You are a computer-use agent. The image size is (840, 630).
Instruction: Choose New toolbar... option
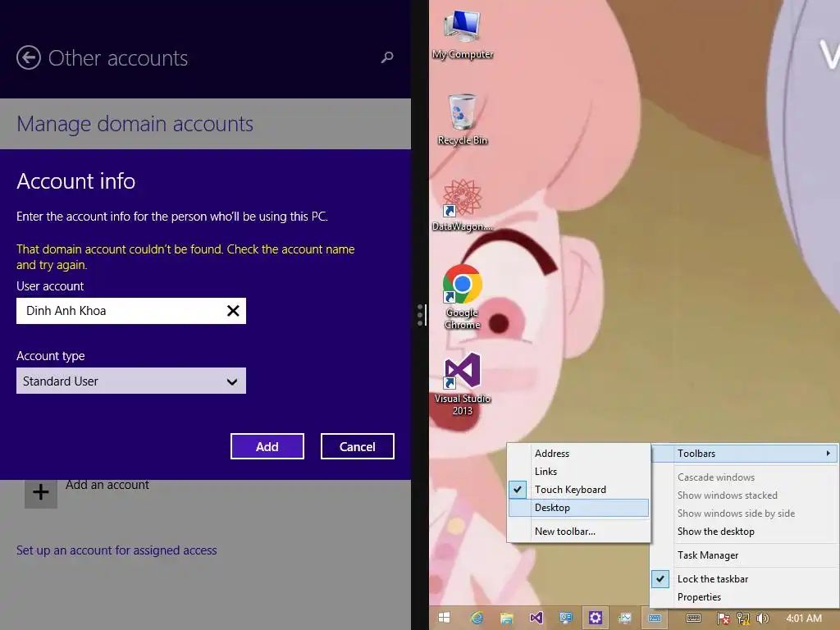coord(578,532)
